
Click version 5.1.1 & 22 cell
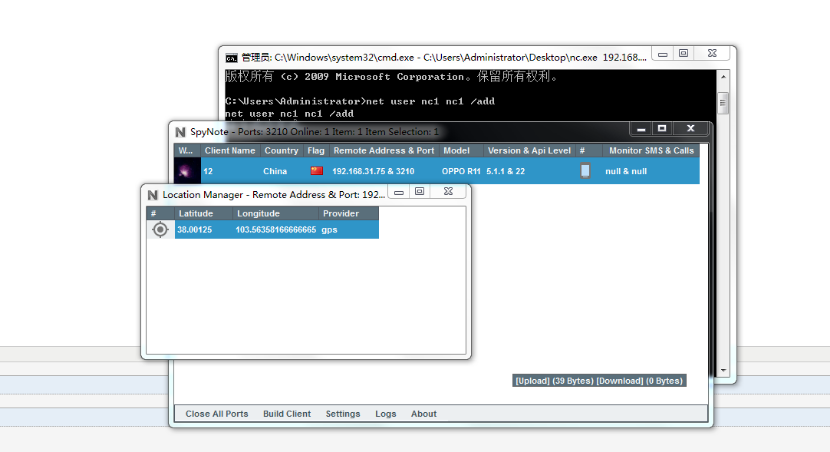point(506,171)
